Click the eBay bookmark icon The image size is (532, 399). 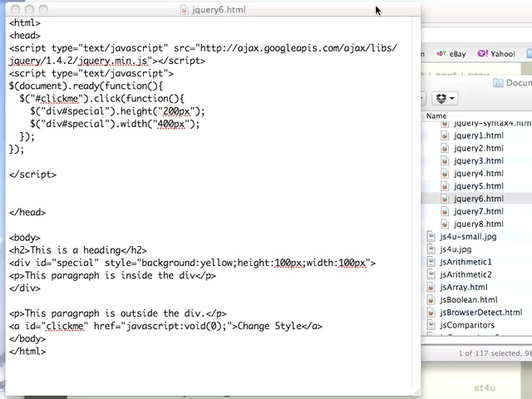[441, 54]
